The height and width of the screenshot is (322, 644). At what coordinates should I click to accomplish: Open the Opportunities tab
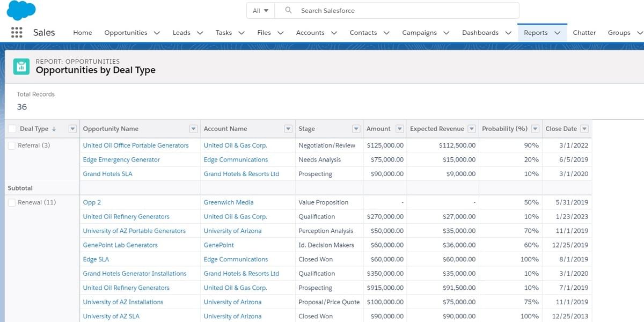[x=126, y=33]
